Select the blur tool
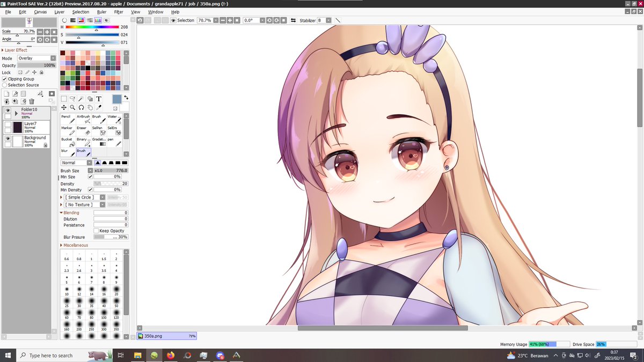The height and width of the screenshot is (362, 644). click(68, 153)
